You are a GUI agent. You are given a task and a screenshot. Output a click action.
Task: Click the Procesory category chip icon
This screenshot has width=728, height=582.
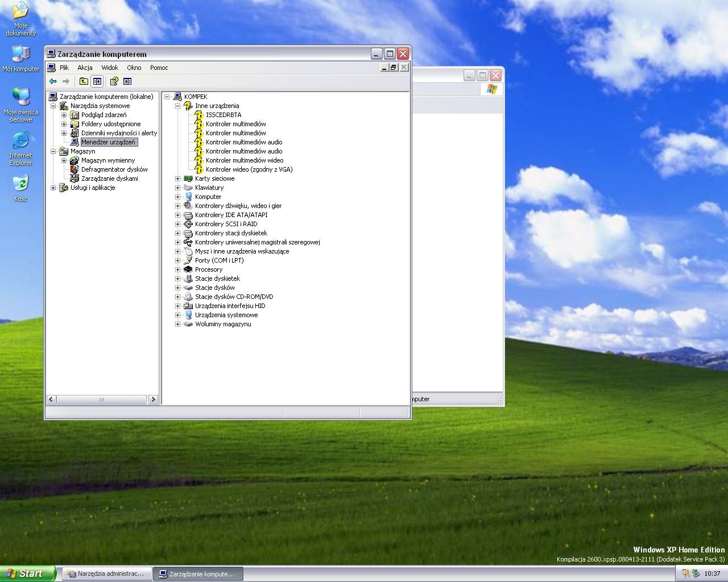[x=188, y=269]
